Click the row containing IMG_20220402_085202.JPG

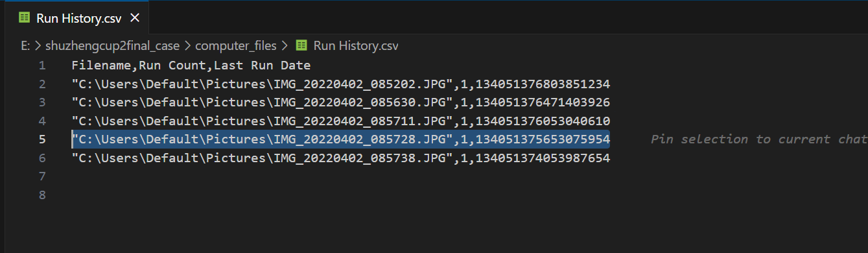(341, 84)
